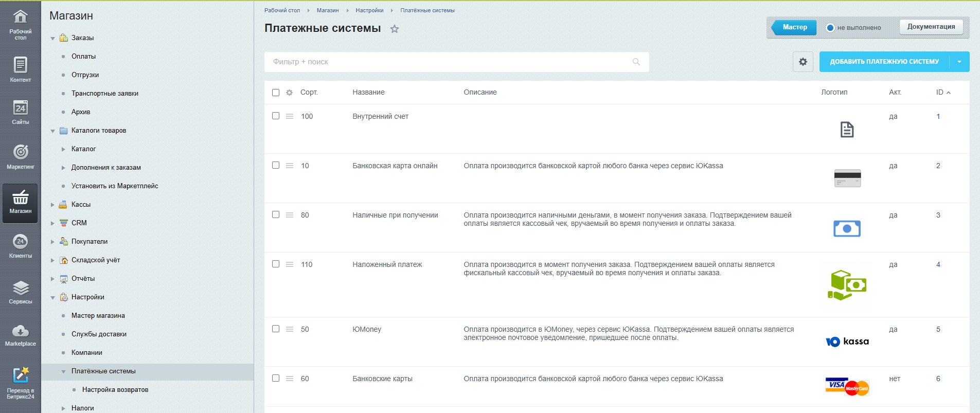Open list settings gear button
The width and height of the screenshot is (980, 413).
(x=803, y=62)
